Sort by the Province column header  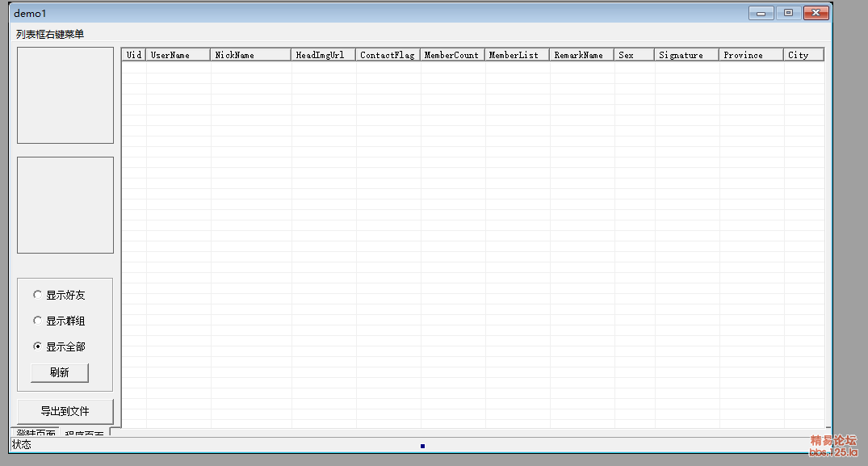pos(751,55)
